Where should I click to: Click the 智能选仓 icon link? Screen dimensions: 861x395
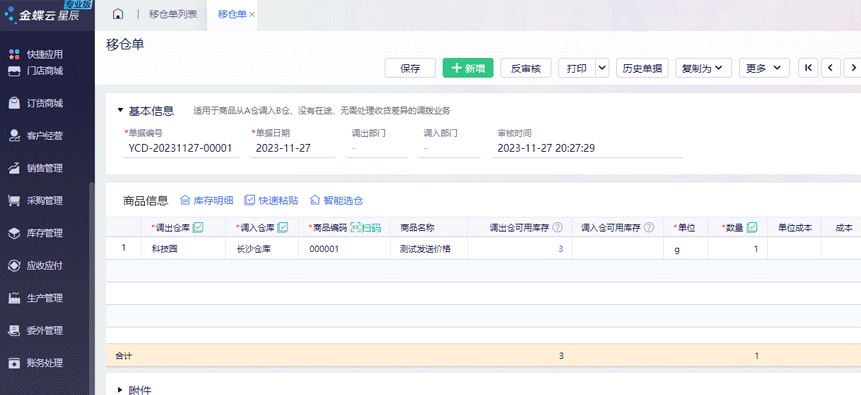[x=336, y=201]
